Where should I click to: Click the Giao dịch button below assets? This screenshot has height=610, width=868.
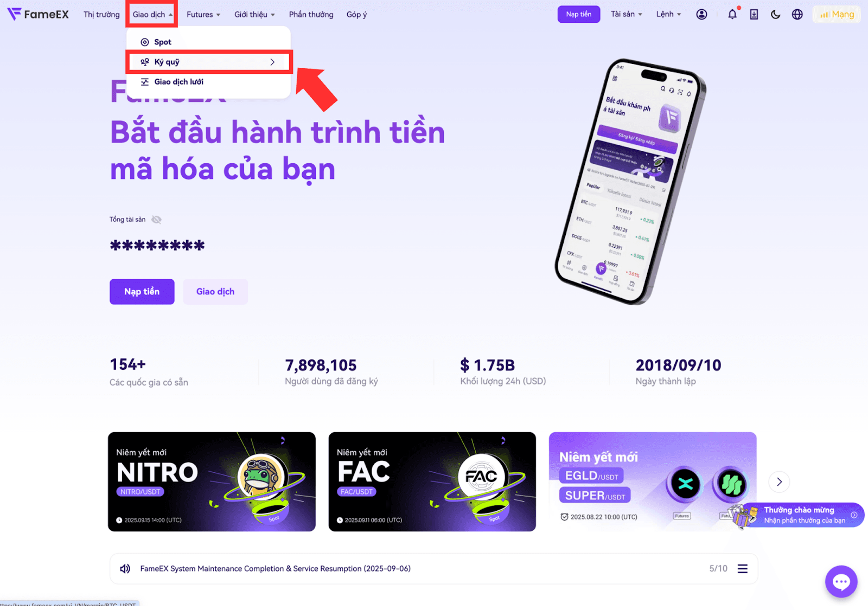click(x=215, y=292)
